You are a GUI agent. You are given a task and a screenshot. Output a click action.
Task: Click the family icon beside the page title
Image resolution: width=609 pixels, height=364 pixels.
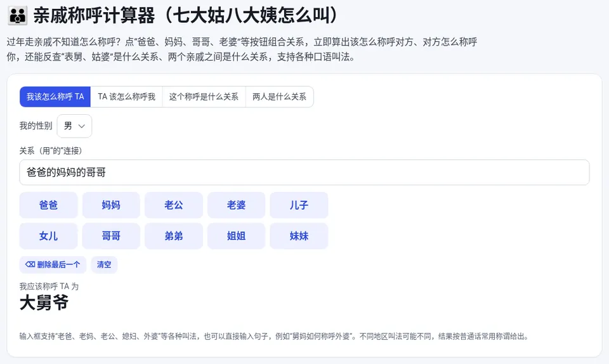pos(18,15)
